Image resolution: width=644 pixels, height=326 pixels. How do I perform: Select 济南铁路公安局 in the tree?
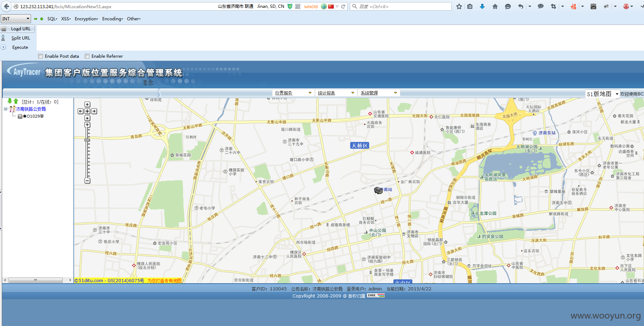coord(31,109)
